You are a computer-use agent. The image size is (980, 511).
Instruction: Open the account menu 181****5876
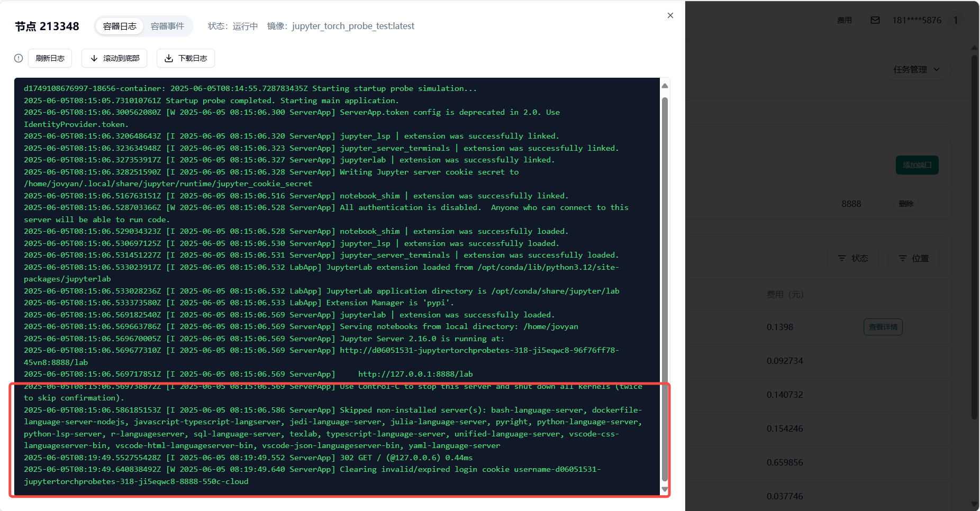(917, 20)
